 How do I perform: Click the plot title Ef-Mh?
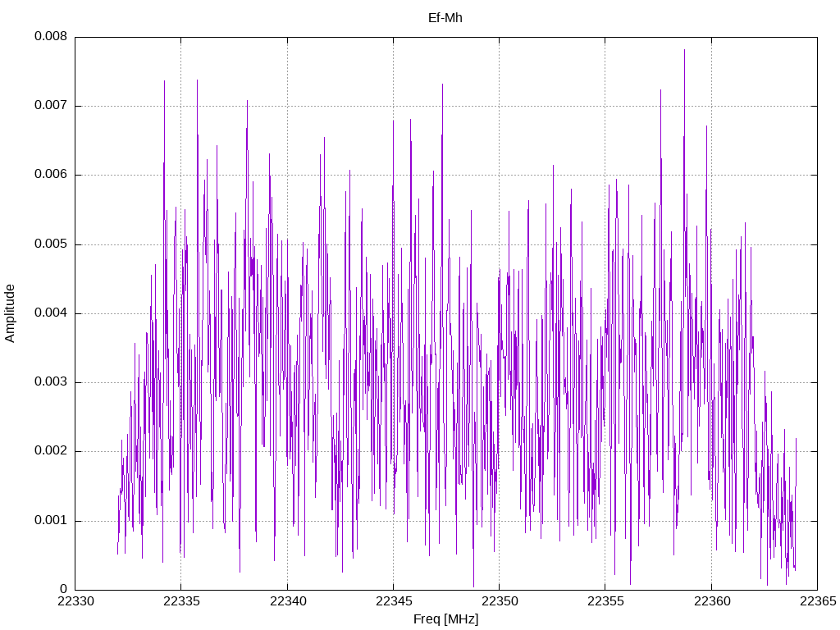(445, 18)
